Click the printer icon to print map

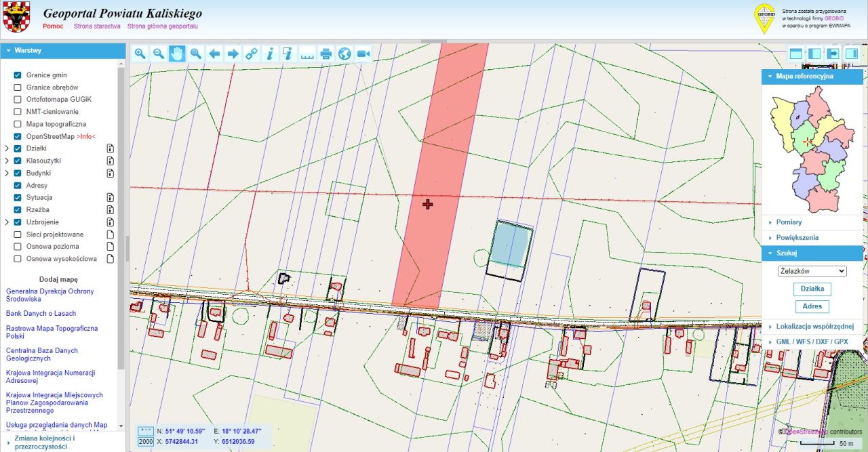(326, 54)
